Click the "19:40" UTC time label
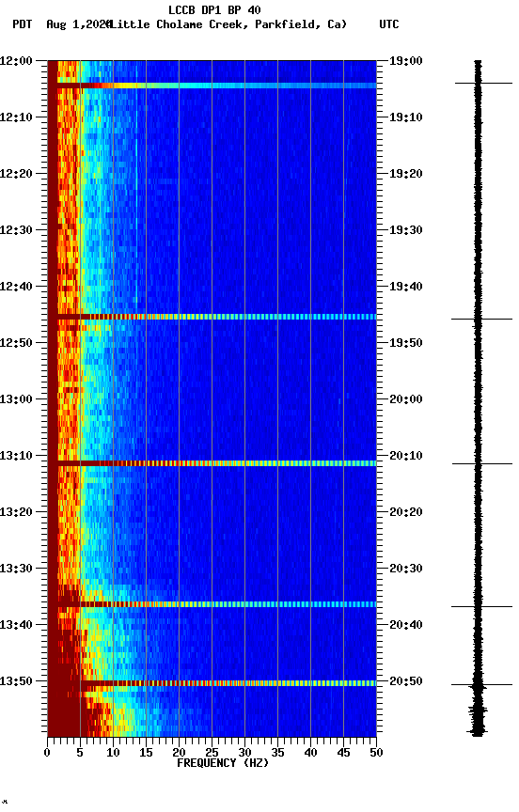 tap(406, 287)
